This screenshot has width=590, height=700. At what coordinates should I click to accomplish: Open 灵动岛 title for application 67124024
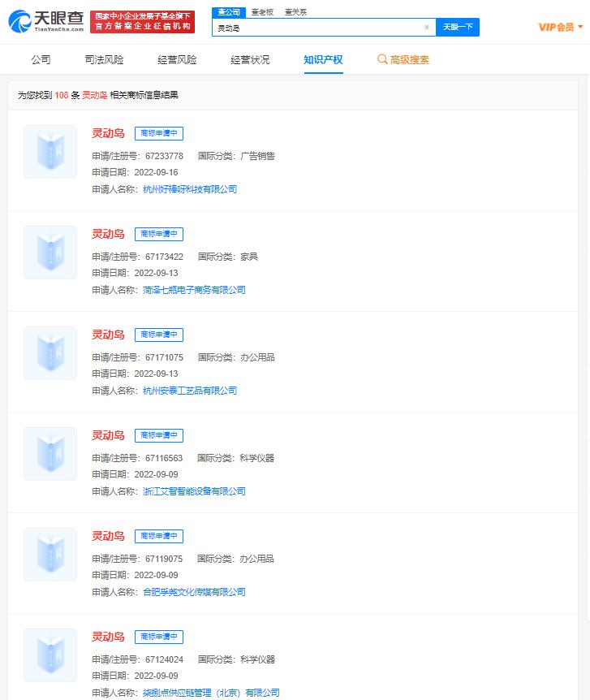click(108, 637)
